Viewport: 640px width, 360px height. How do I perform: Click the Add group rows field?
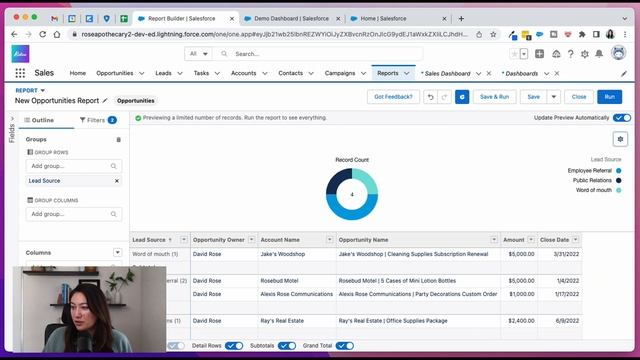point(74,166)
